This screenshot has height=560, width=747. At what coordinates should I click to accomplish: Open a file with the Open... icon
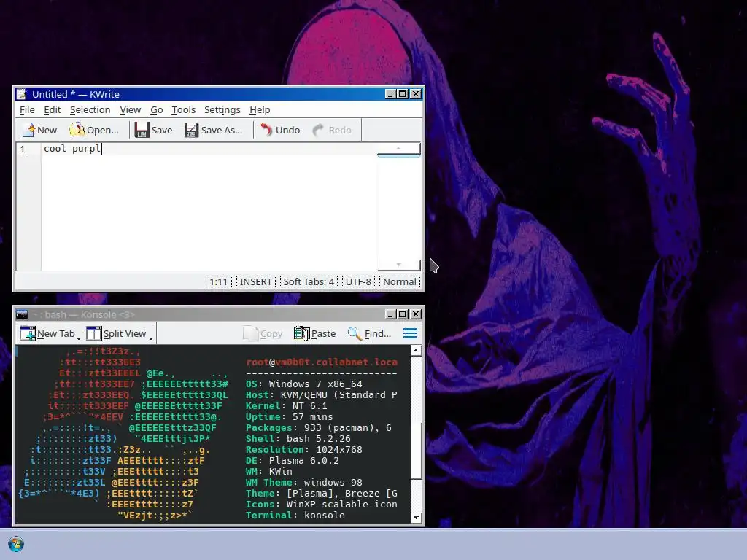pos(77,130)
